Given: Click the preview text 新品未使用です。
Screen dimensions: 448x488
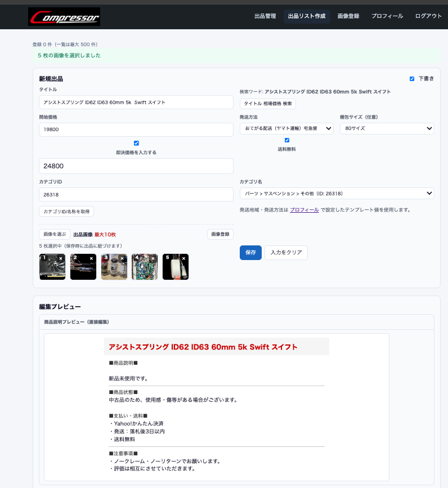Looking at the screenshot, I should click(129, 378).
